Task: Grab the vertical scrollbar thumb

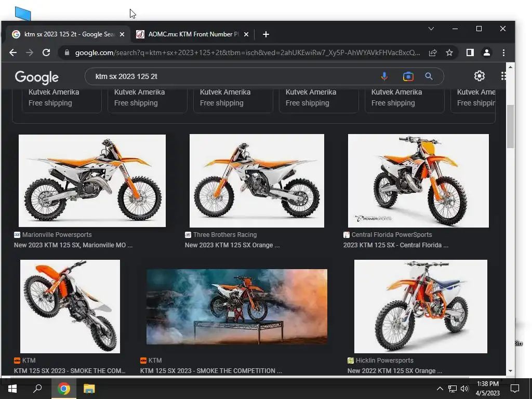Action: click(510, 126)
